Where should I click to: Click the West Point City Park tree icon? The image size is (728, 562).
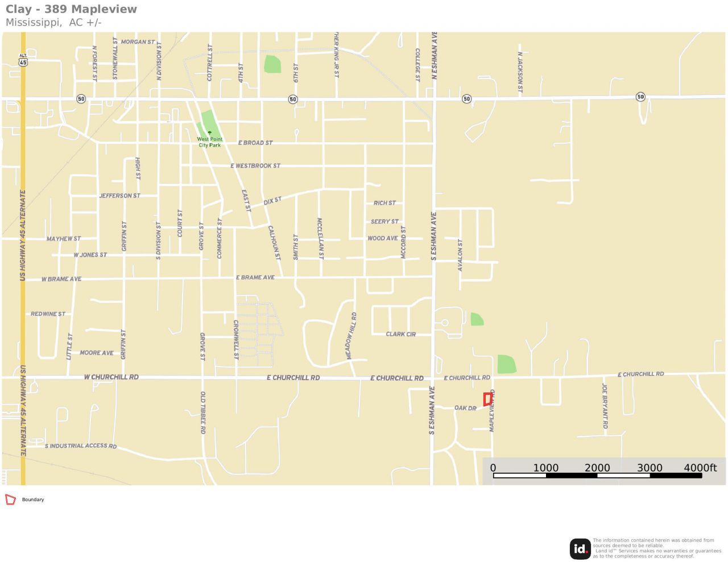point(209,133)
